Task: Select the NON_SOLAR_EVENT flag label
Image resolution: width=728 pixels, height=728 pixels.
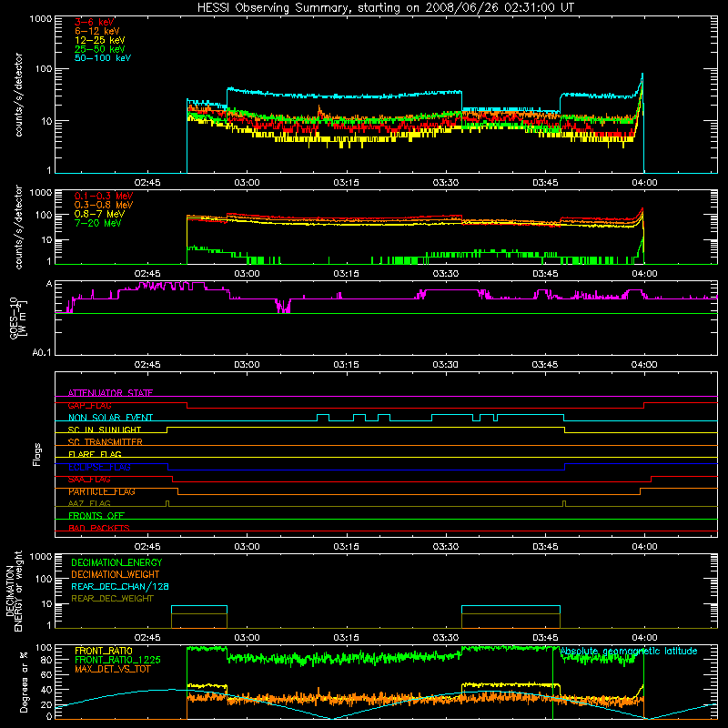Action: [110, 418]
